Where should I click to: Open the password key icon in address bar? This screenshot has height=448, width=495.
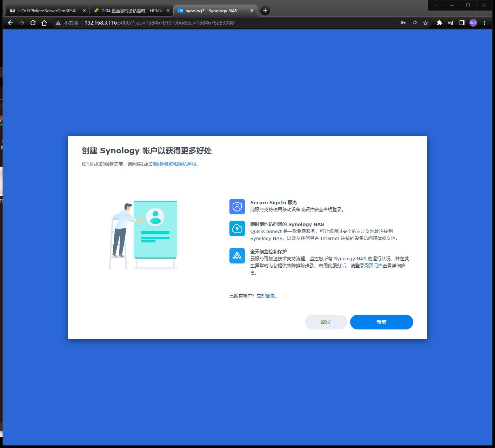click(402, 22)
